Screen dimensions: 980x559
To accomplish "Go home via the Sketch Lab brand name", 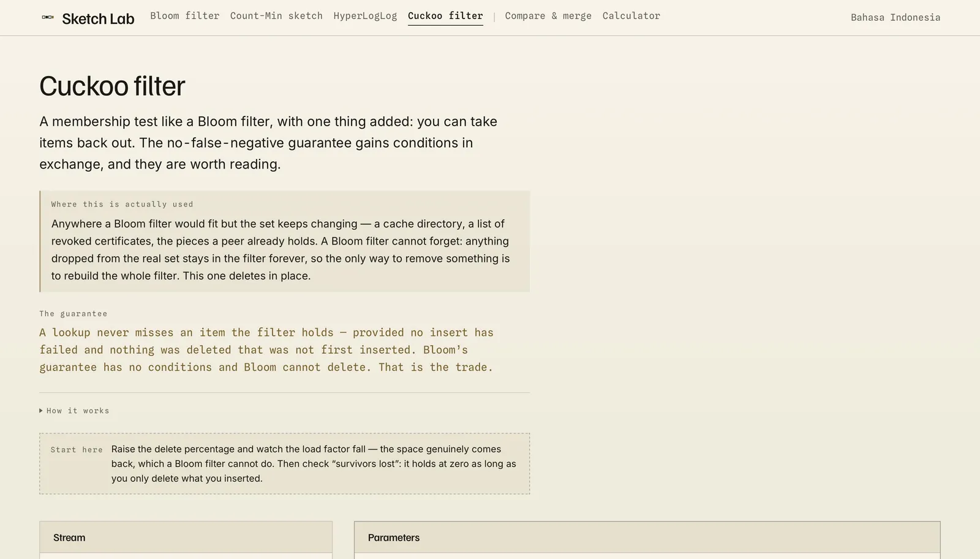I will click(98, 19).
